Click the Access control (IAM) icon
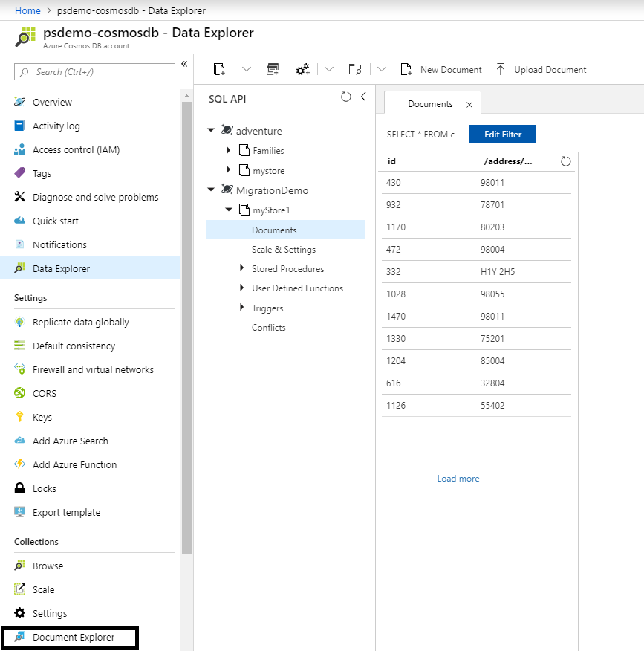644x651 pixels. pos(19,149)
